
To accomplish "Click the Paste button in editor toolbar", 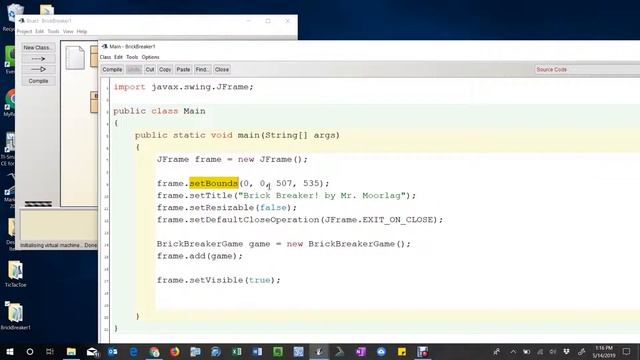I will click(x=183, y=69).
